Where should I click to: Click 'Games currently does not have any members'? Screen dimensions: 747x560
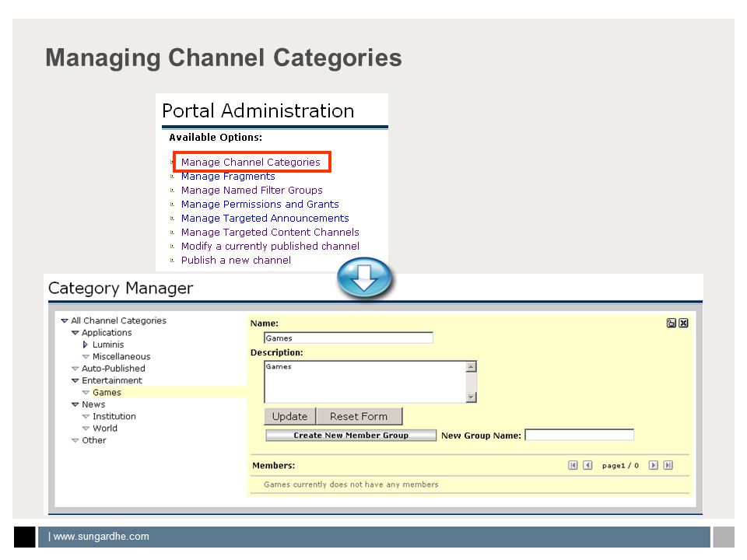351,485
